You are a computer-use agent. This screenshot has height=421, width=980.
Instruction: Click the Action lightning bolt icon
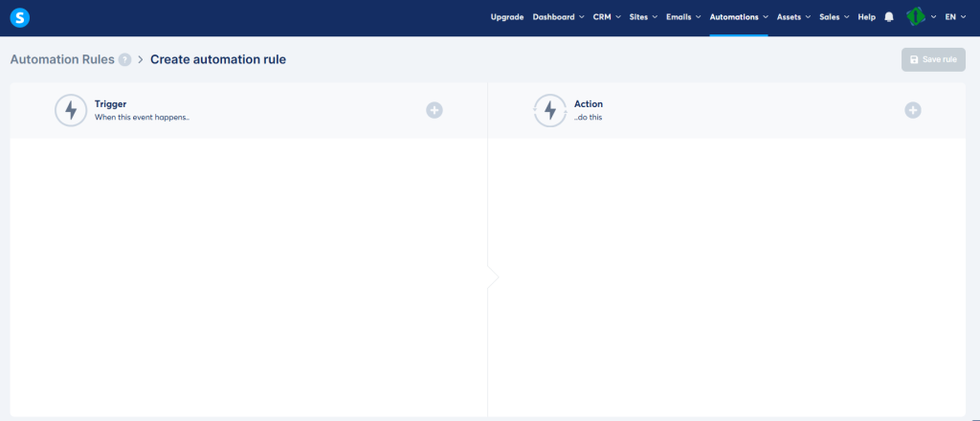pos(550,111)
